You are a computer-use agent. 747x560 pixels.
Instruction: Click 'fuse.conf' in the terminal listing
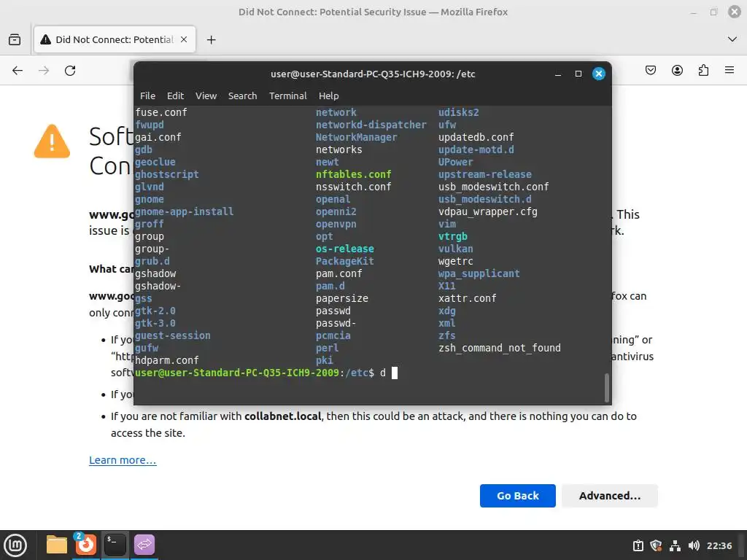click(161, 112)
